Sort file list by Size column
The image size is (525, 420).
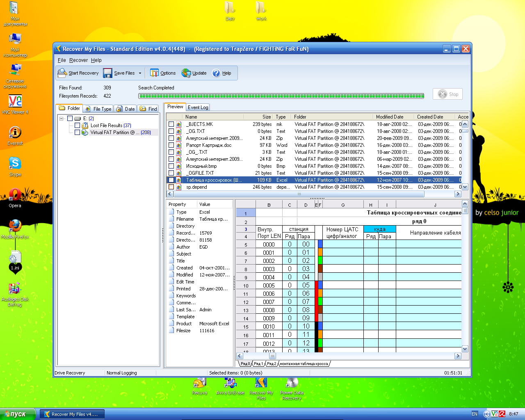point(258,117)
